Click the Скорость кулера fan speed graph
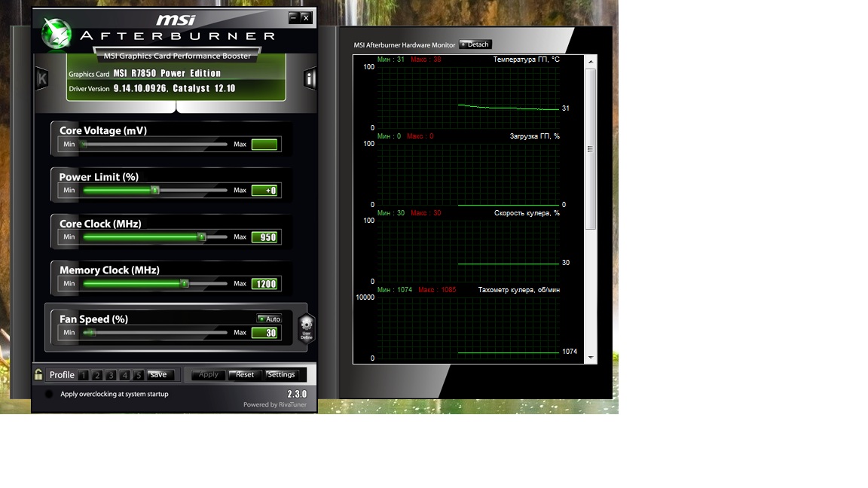The height and width of the screenshot is (488, 868). click(x=469, y=252)
